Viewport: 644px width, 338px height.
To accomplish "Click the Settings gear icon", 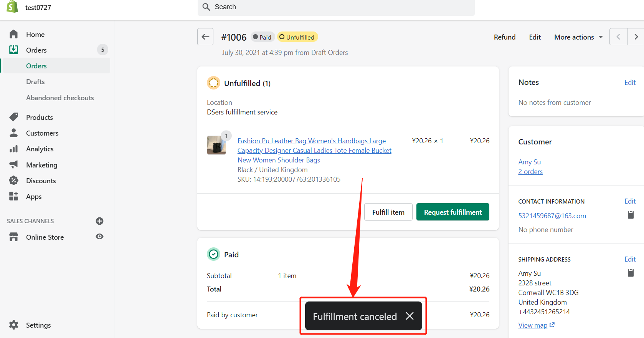I will (x=14, y=325).
